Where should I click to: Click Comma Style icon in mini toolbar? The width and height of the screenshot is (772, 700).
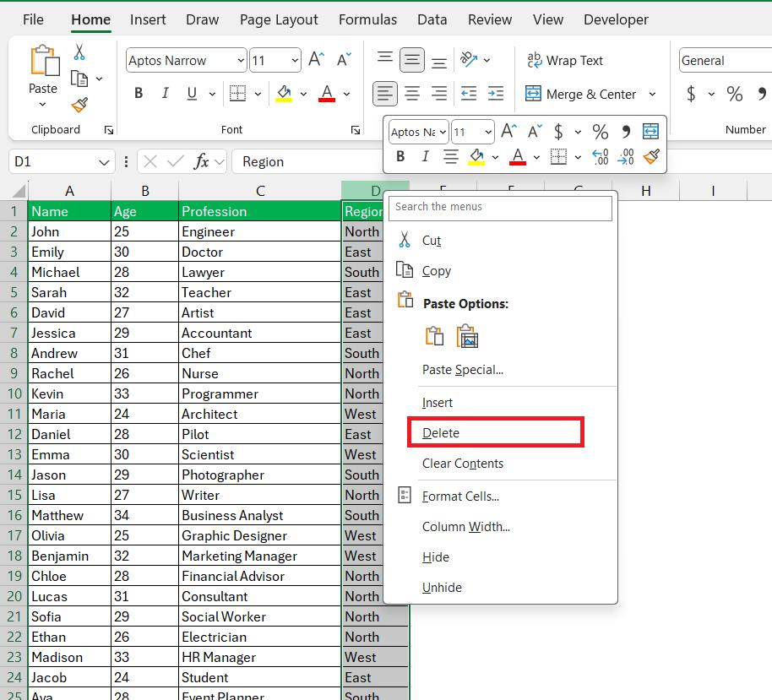pyautogui.click(x=626, y=132)
